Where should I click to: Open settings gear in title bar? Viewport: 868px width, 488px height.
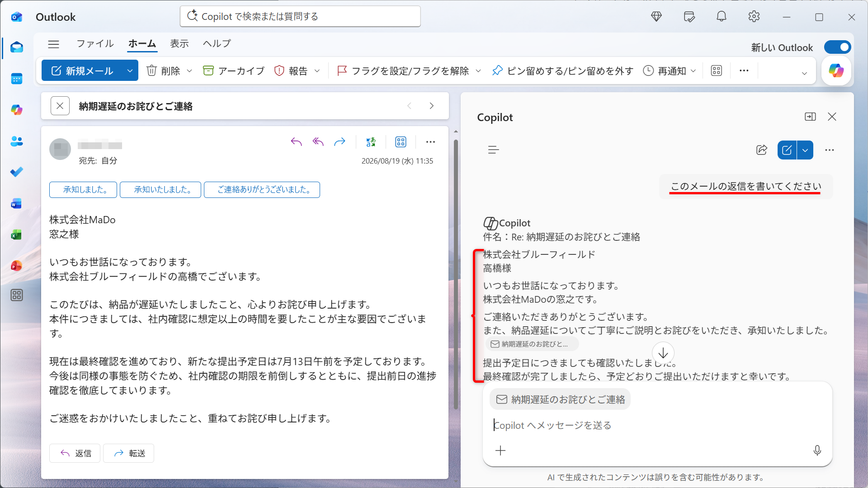pos(754,17)
